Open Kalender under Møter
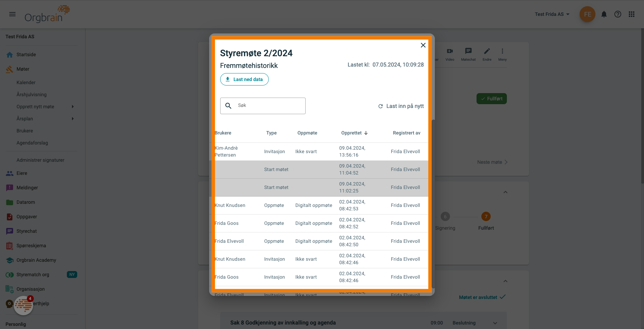 (x=26, y=82)
